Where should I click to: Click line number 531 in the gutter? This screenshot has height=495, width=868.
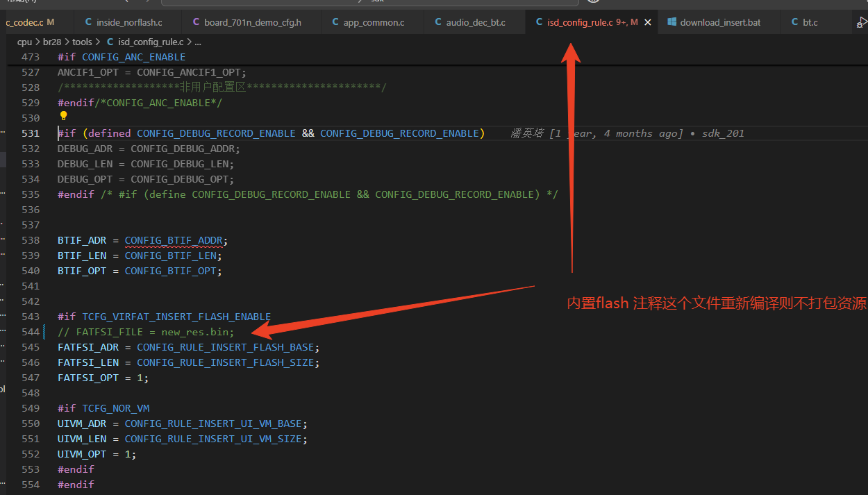(x=31, y=133)
